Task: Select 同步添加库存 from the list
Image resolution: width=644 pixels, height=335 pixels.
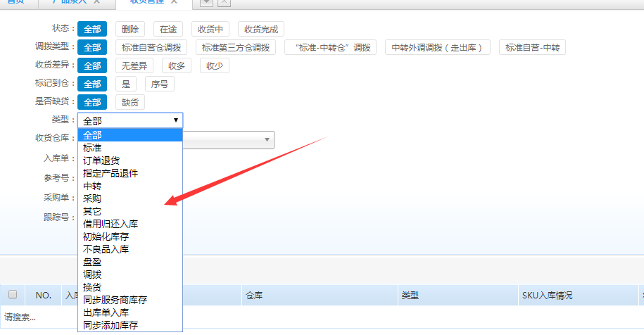Action: (x=111, y=325)
